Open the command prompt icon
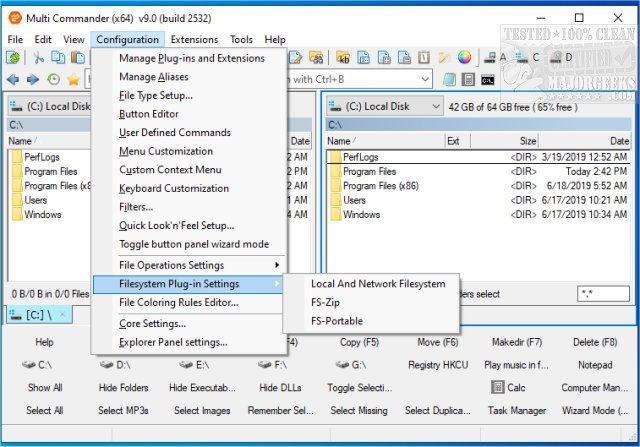 pos(488,80)
